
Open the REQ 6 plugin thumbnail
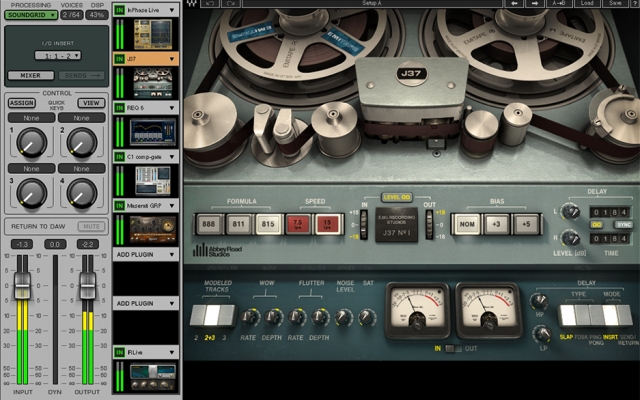(x=153, y=132)
